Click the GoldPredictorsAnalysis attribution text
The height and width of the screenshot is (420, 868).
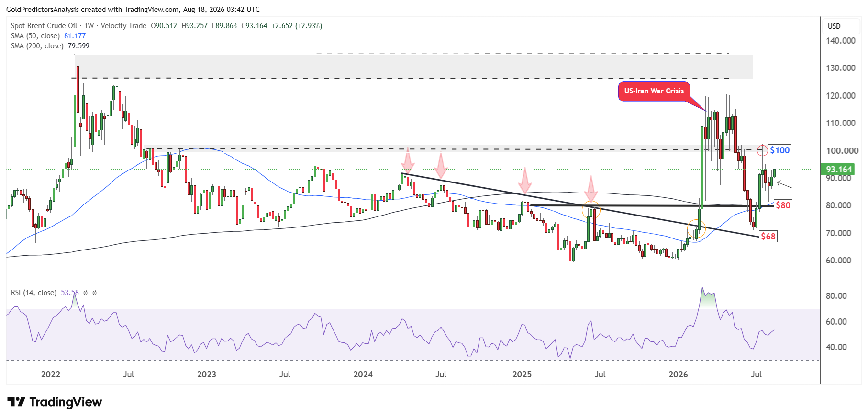click(133, 10)
